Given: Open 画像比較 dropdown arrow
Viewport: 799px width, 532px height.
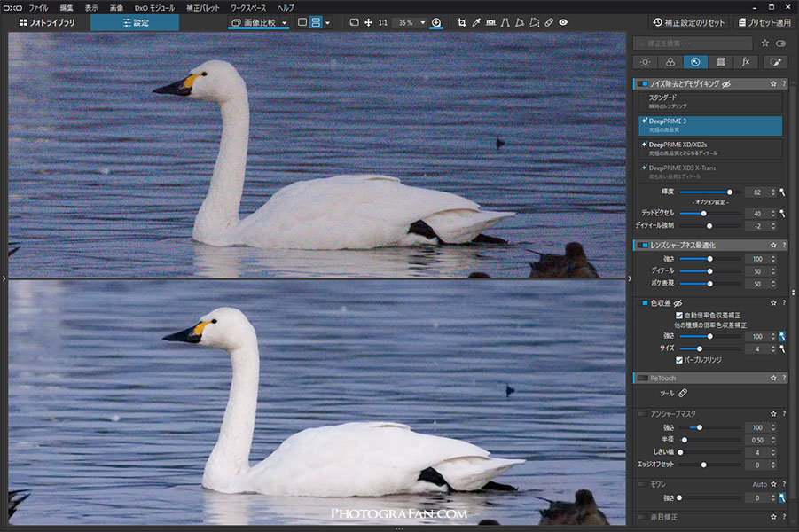Looking at the screenshot, I should [x=285, y=22].
